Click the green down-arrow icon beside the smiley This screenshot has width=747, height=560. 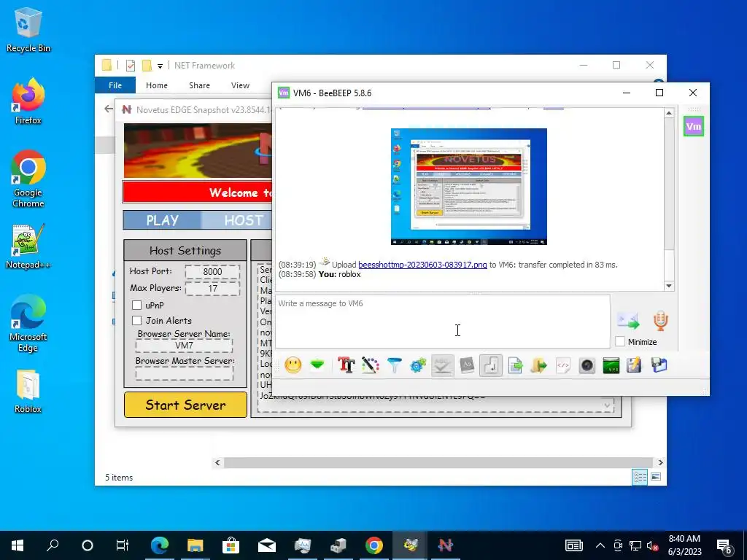tap(317, 365)
